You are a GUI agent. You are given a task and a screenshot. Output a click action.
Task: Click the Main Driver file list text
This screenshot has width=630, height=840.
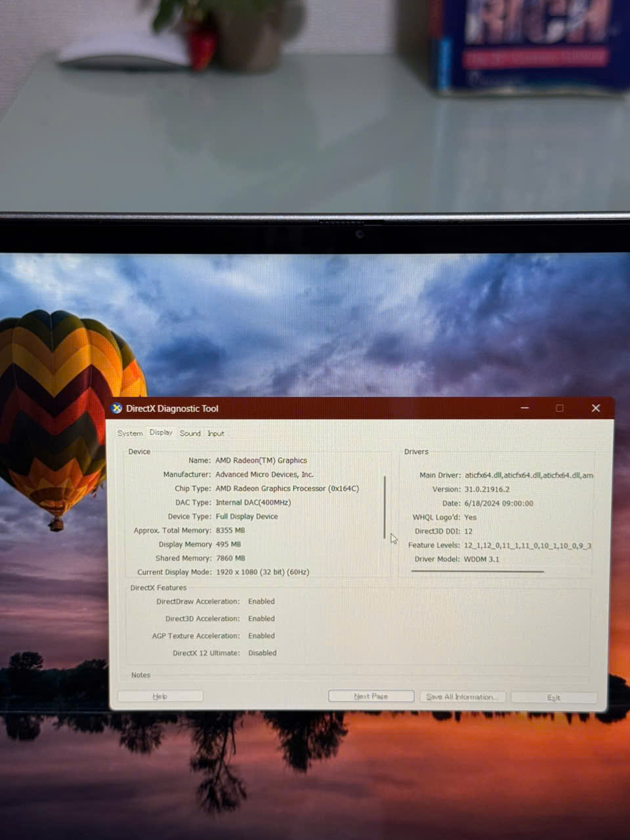pos(528,475)
